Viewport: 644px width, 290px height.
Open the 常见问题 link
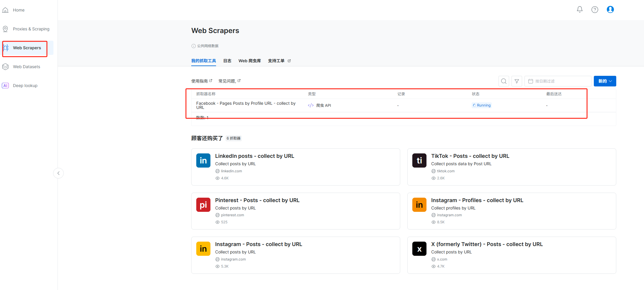(x=228, y=81)
